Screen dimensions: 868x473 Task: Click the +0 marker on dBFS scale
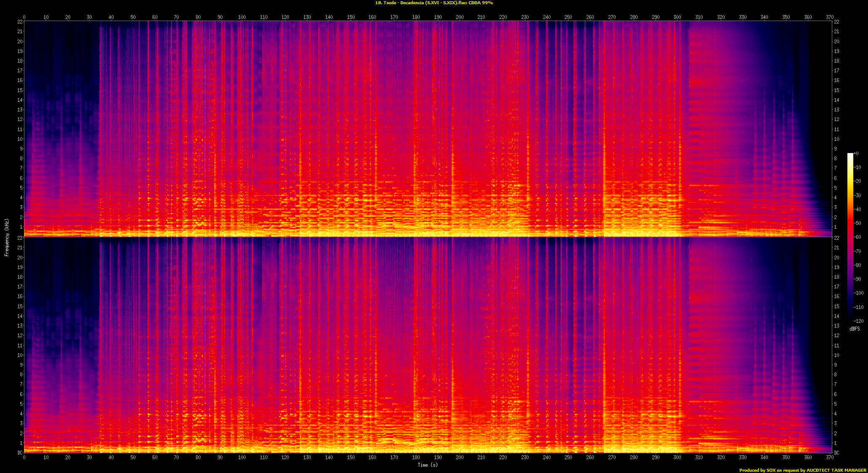[x=856, y=153]
